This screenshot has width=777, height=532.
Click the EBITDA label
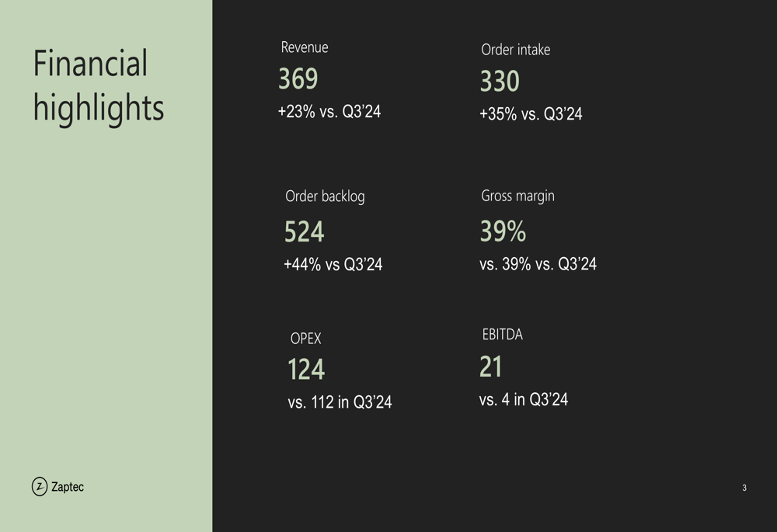[x=503, y=335]
